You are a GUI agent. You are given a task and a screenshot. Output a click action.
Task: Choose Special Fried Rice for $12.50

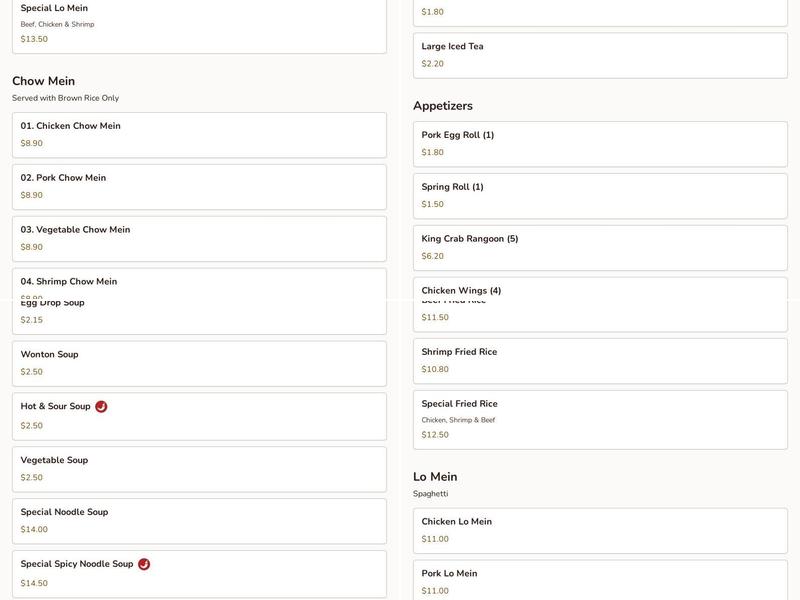click(x=600, y=419)
